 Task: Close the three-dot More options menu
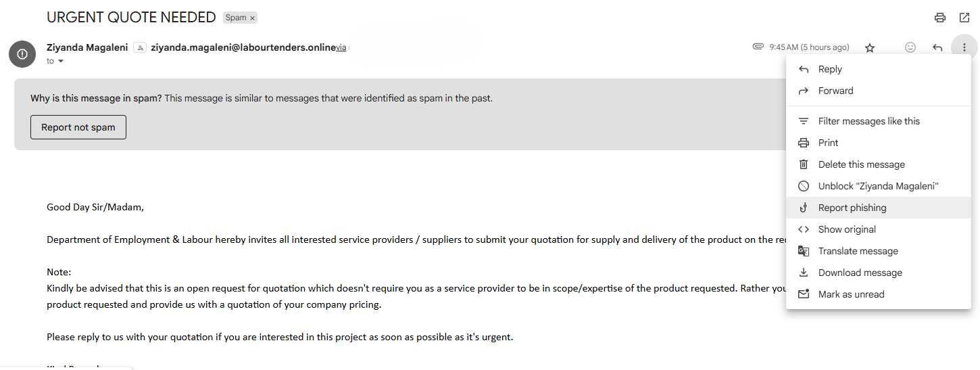964,47
